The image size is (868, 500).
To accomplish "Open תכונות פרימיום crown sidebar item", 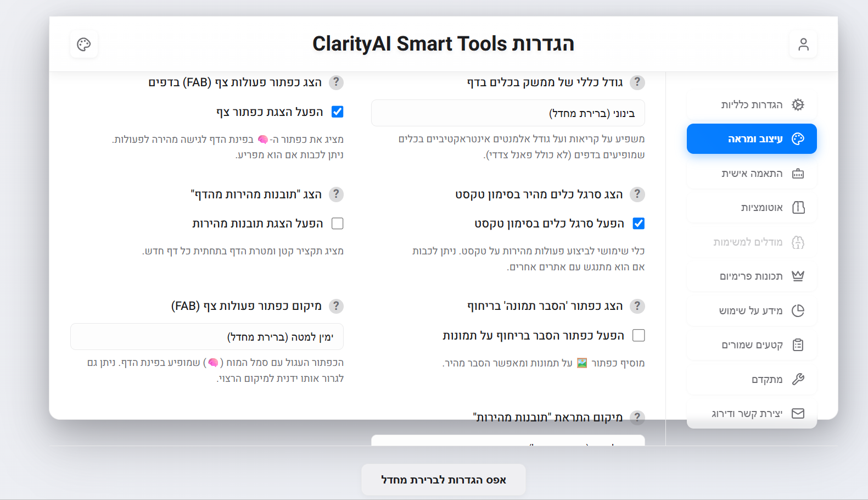I will 752,276.
